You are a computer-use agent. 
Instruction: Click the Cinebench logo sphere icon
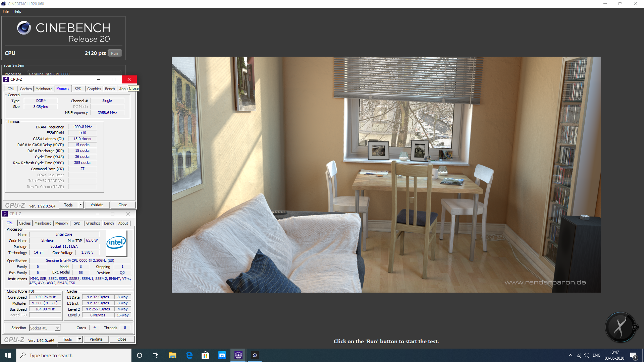click(24, 28)
